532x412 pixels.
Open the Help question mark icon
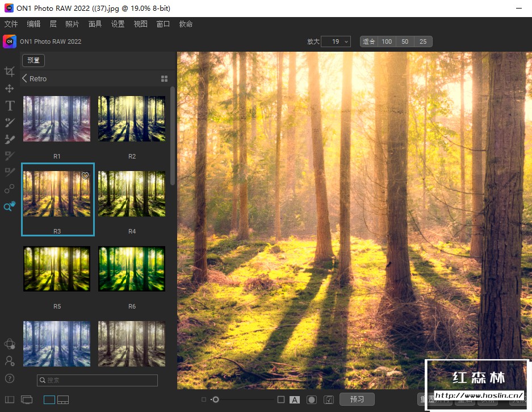tap(10, 378)
